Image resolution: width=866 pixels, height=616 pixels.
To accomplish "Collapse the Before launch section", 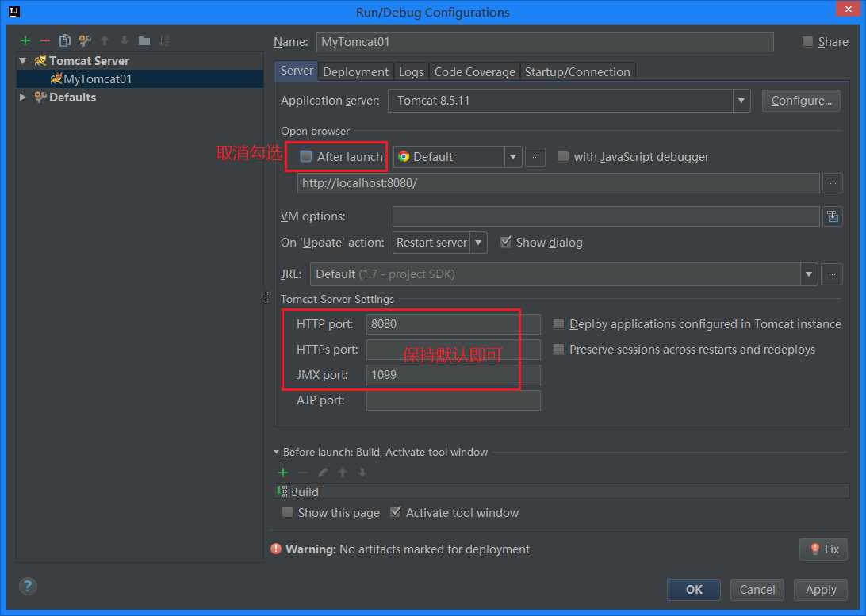I will 276,452.
